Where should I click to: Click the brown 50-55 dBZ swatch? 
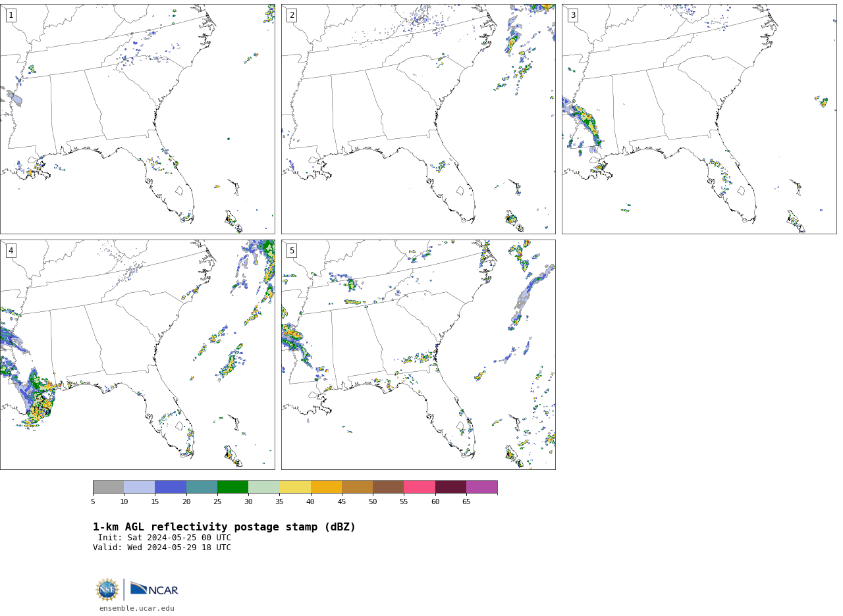[388, 487]
